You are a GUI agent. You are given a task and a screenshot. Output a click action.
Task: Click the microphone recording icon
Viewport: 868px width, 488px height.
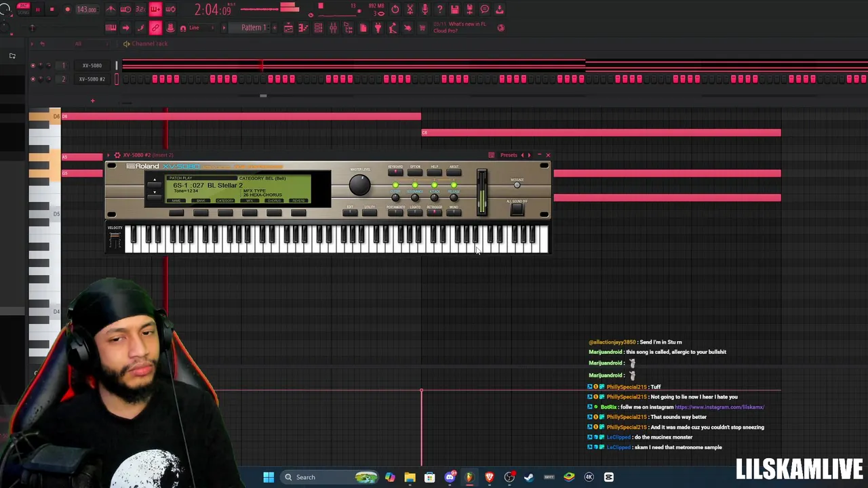tap(425, 9)
